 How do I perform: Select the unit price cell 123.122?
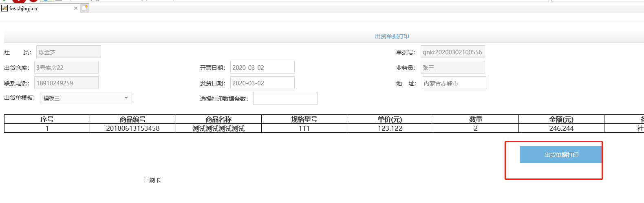pyautogui.click(x=390, y=128)
